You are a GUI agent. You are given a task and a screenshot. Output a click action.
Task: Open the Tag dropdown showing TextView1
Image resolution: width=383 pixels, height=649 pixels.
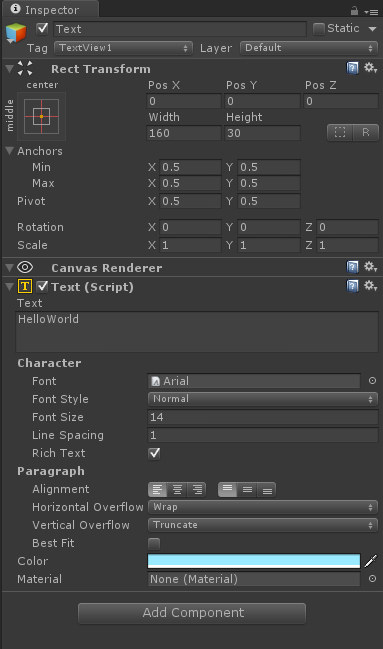point(123,48)
